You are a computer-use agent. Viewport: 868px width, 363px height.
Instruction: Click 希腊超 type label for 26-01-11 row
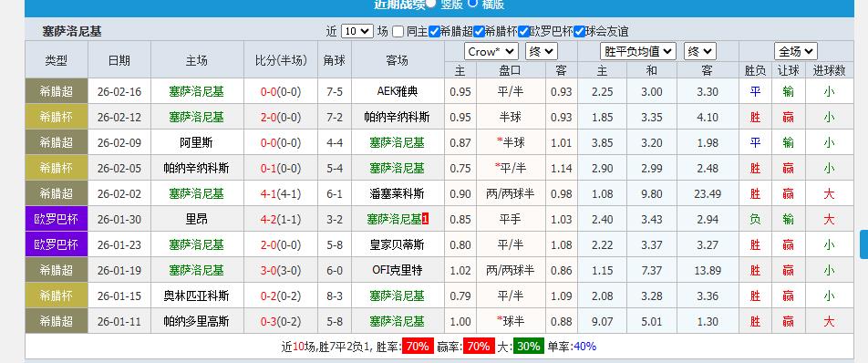pos(57,321)
